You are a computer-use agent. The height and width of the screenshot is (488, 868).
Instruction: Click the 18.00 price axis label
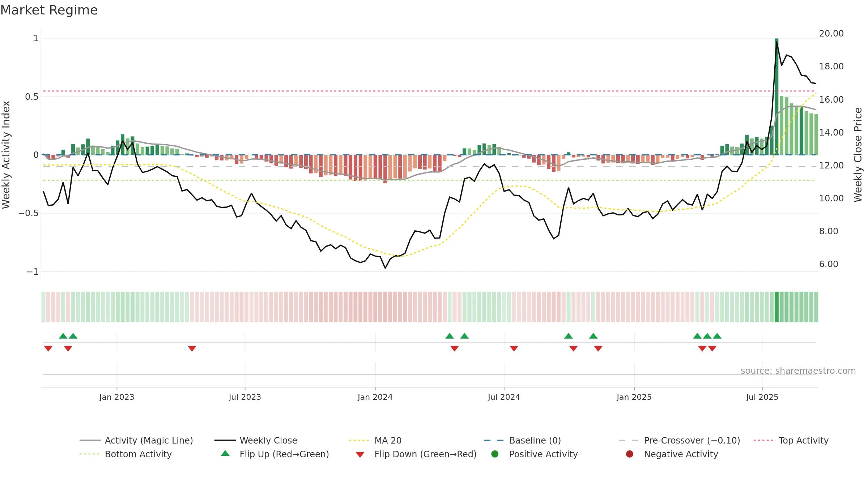click(x=831, y=66)
